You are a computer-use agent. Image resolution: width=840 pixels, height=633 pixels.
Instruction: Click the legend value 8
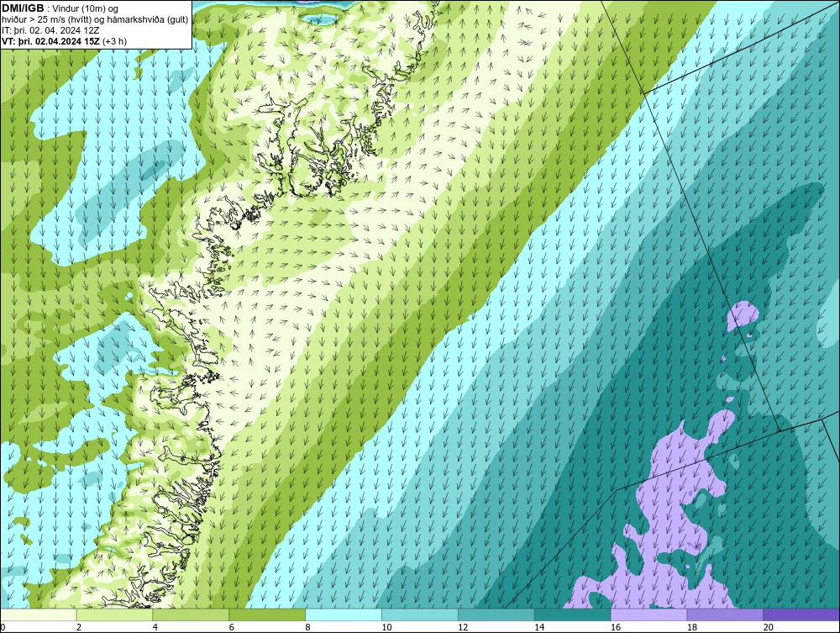pos(307,627)
